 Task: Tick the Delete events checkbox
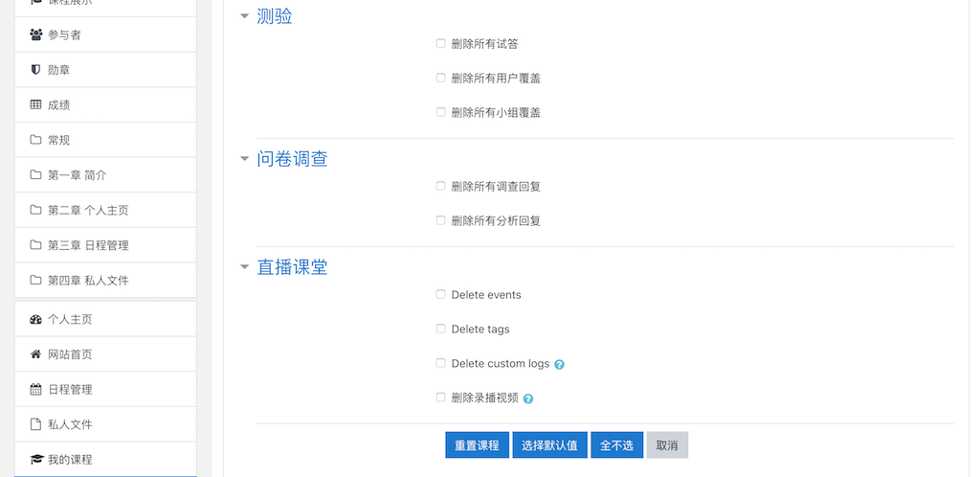440,294
